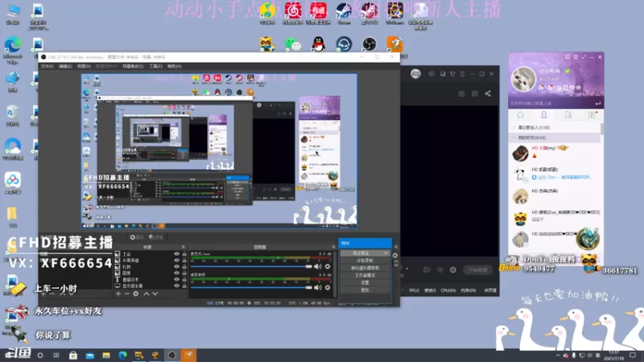
Task: Click the share icon in dark window
Action: pyautogui.click(x=488, y=93)
